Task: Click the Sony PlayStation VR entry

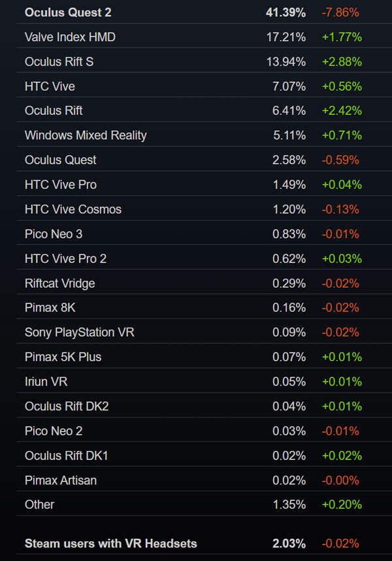Action: pos(80,332)
